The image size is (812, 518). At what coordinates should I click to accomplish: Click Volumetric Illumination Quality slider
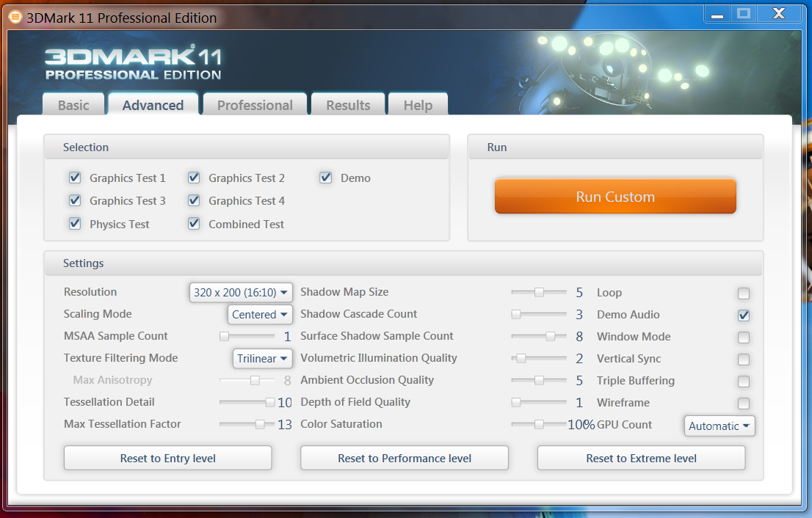point(539,358)
